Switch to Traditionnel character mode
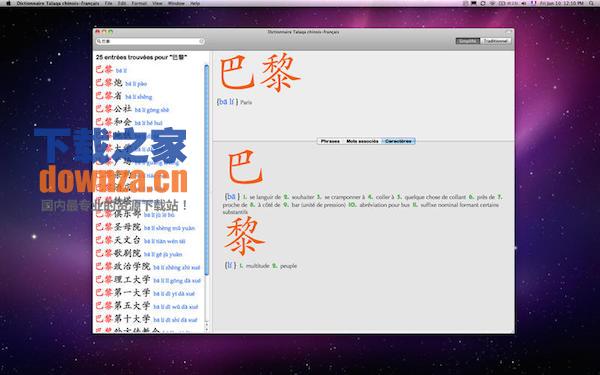 496,41
